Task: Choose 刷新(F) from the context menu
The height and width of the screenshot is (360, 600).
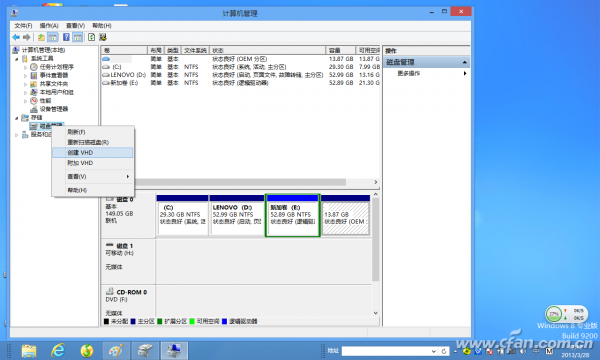Action: point(93,132)
